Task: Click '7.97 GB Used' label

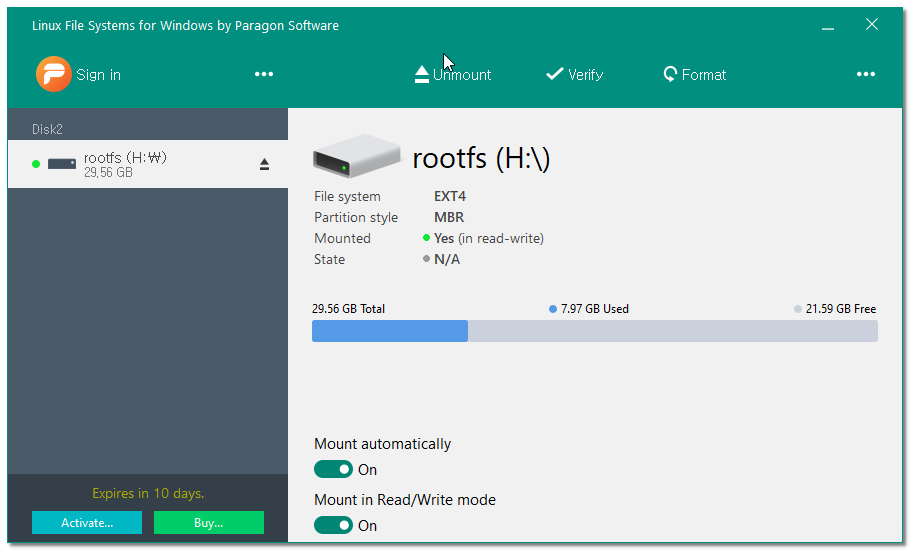Action: 594,309
